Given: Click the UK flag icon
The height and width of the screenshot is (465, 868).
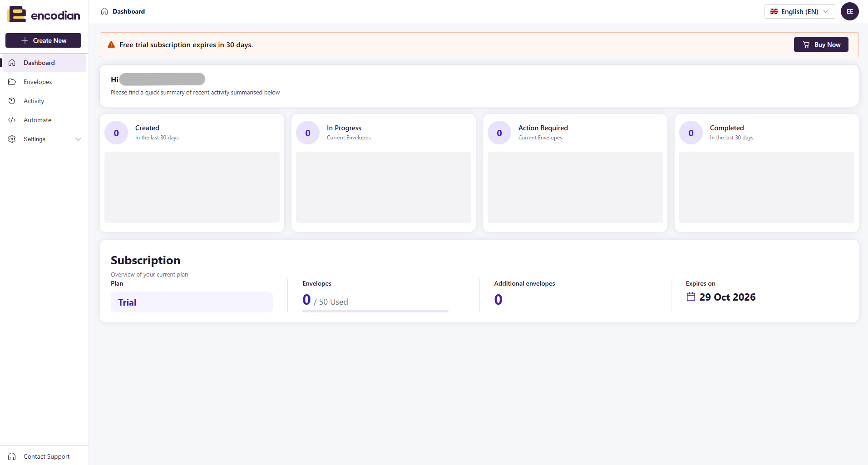Looking at the screenshot, I should coord(774,11).
